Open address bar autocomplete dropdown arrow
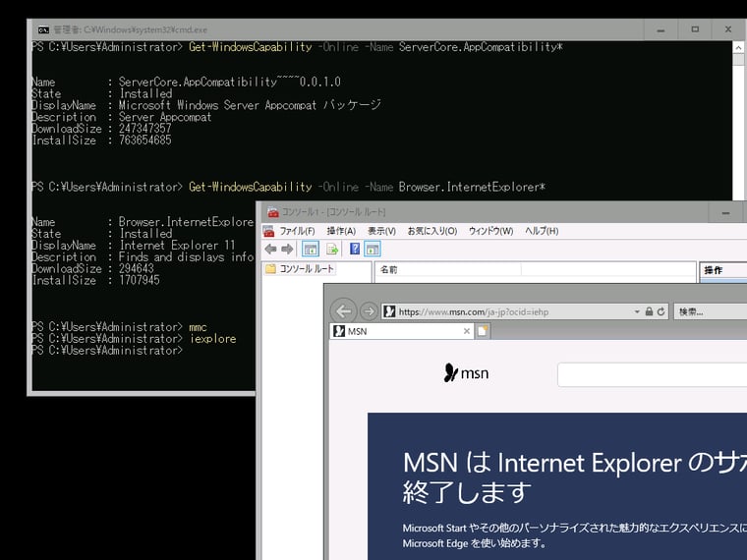 pos(637,311)
